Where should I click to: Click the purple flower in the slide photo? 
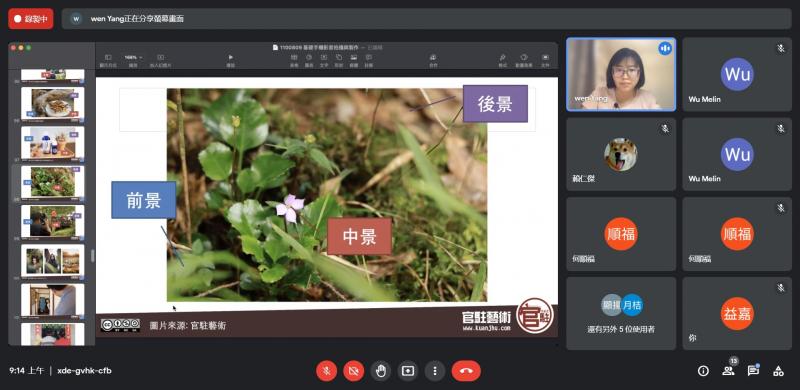click(x=289, y=208)
